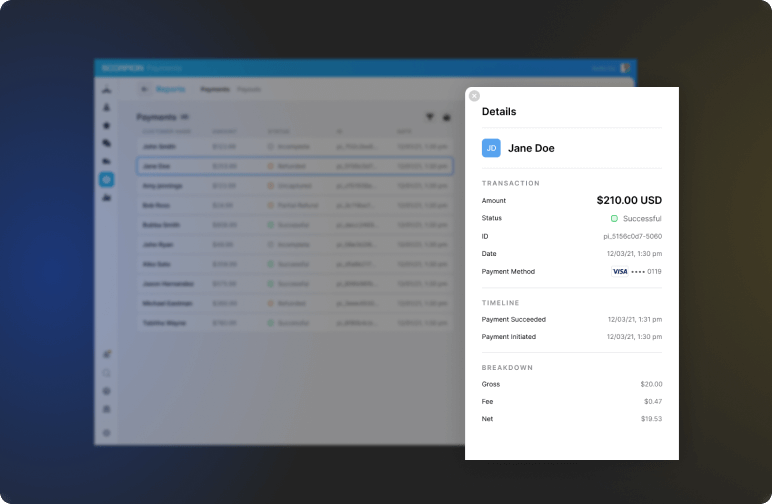
Task: Click Payment Succeeded timeline entry
Action: [x=572, y=319]
